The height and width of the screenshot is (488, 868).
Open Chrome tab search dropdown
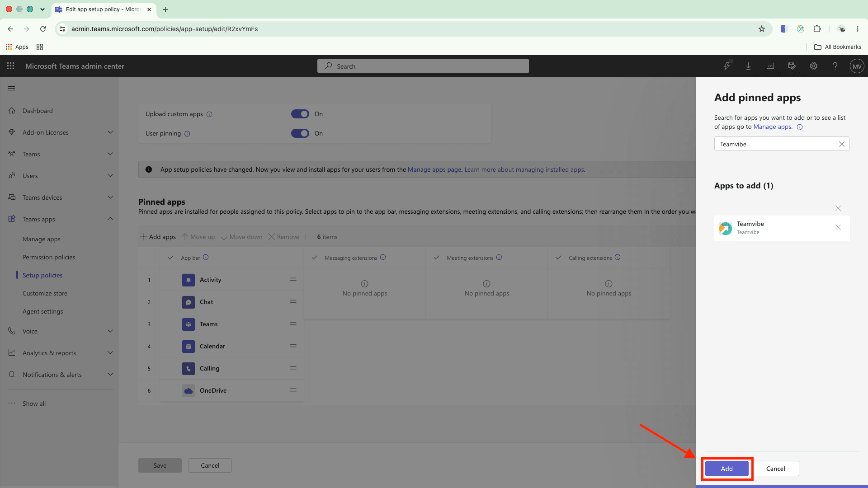(42, 9)
